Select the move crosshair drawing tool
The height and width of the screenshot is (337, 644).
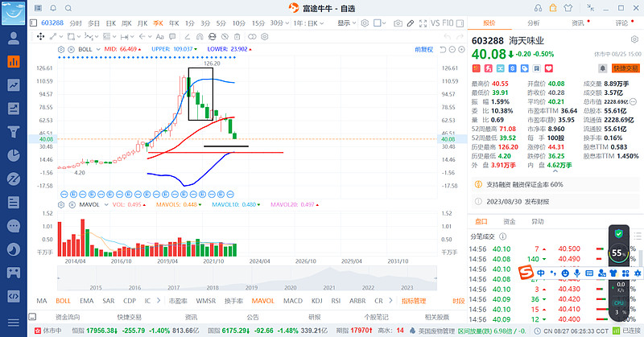pyautogui.click(x=41, y=36)
